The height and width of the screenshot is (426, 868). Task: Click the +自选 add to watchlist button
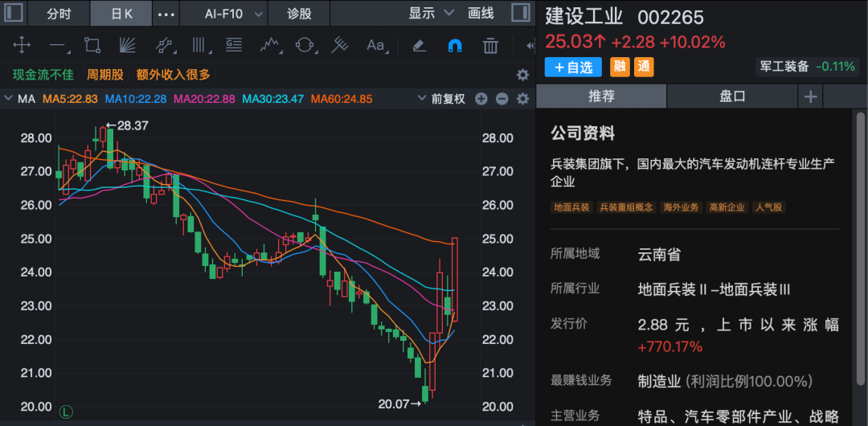[573, 68]
